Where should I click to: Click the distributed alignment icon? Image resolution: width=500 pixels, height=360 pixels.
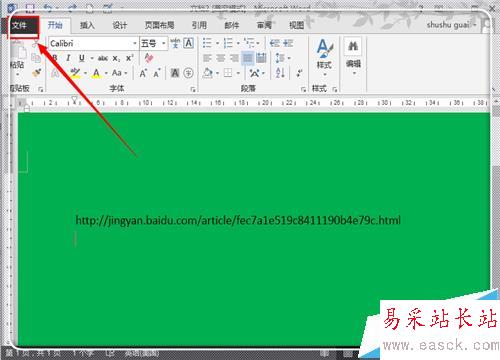(x=261, y=58)
